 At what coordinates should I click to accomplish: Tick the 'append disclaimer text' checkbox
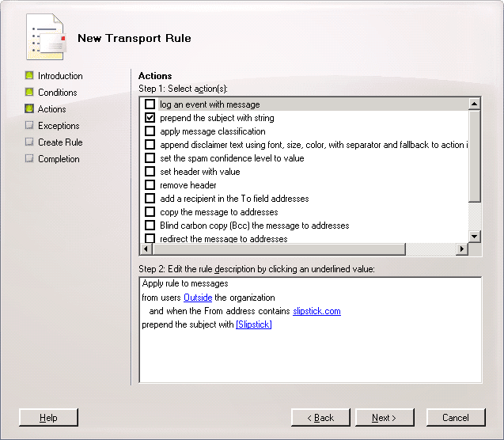point(150,145)
